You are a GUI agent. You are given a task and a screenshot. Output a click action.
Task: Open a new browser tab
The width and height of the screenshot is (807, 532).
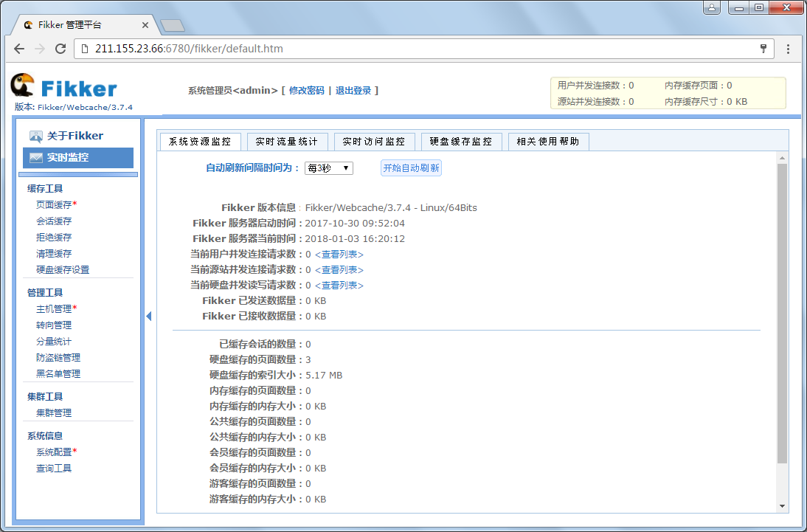173,25
